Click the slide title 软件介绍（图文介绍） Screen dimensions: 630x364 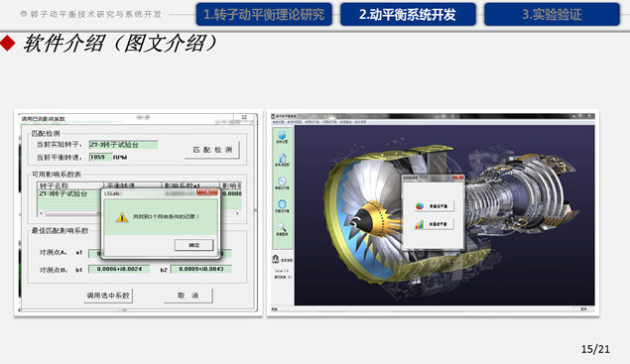(x=120, y=44)
